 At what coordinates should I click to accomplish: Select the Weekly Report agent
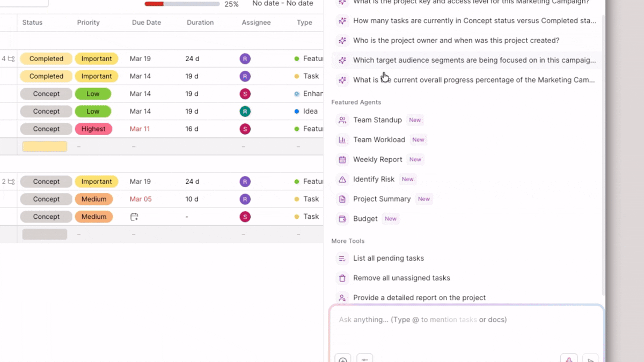(377, 160)
